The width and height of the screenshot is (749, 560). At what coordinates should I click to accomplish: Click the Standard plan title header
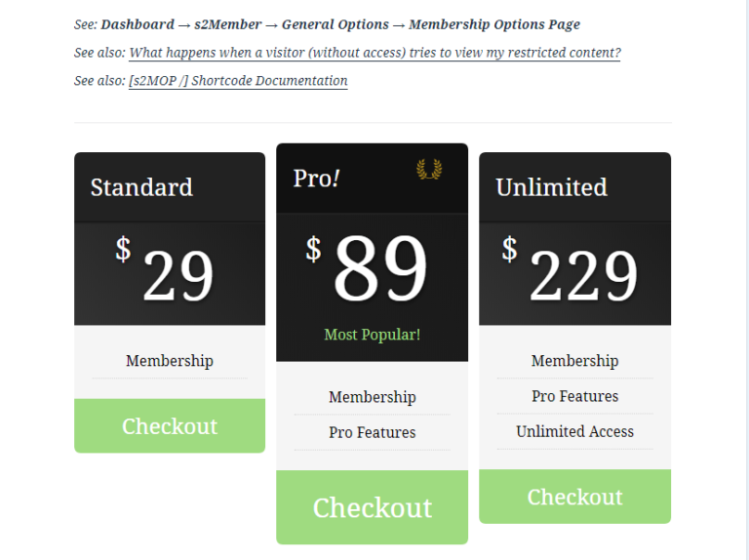[x=141, y=187]
